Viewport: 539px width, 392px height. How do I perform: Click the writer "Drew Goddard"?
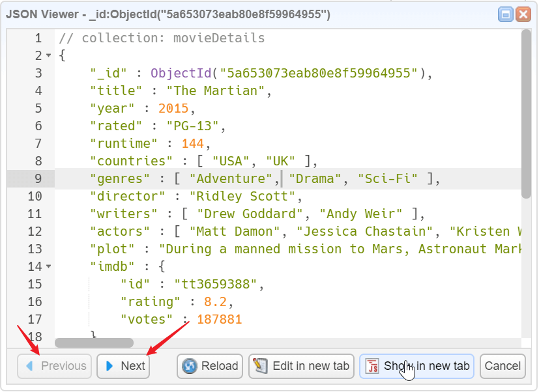coord(250,214)
